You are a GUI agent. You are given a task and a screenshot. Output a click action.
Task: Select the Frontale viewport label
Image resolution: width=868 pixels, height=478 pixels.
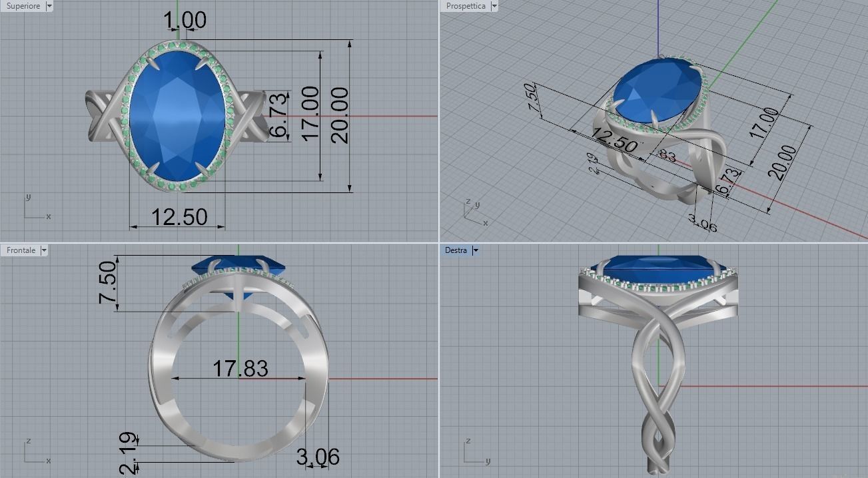[21, 250]
